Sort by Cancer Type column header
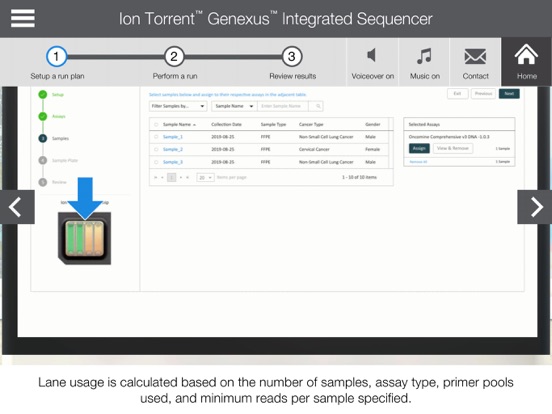552x414 pixels. click(x=311, y=124)
